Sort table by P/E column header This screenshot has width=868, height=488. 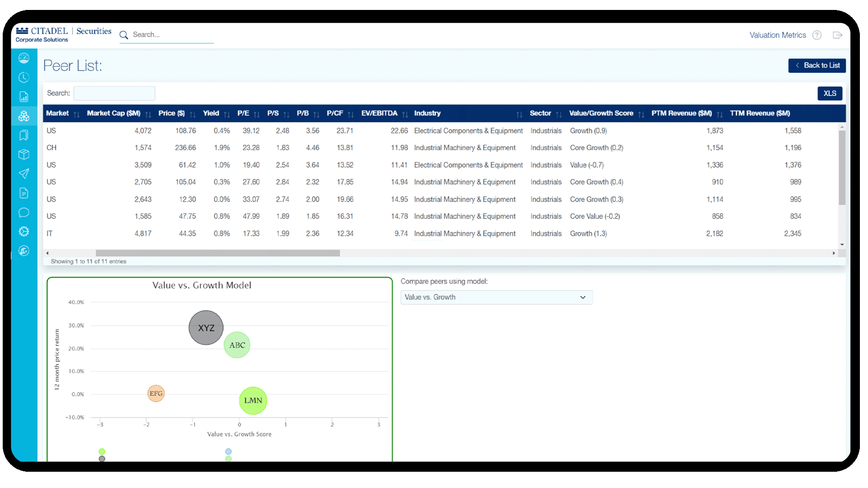pos(243,113)
